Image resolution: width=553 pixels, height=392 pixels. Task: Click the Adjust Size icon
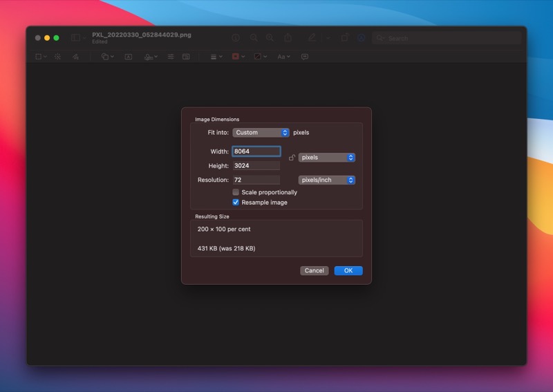tap(186, 57)
